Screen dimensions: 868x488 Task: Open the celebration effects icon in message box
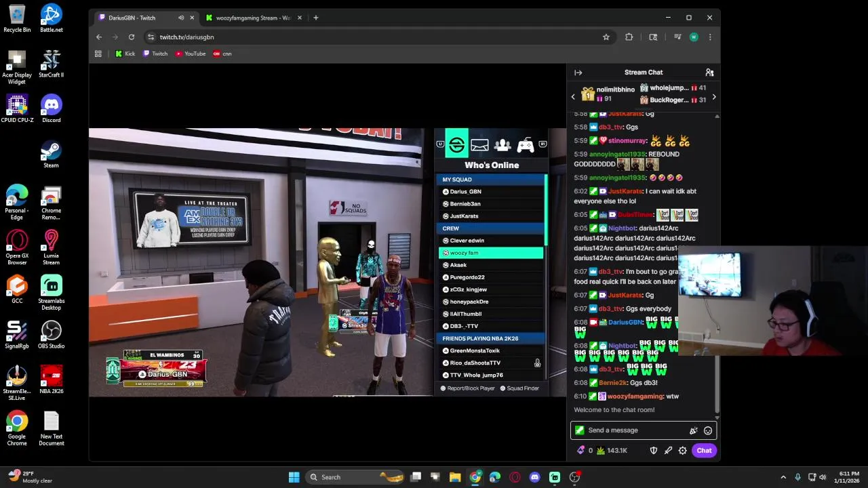coord(693,430)
